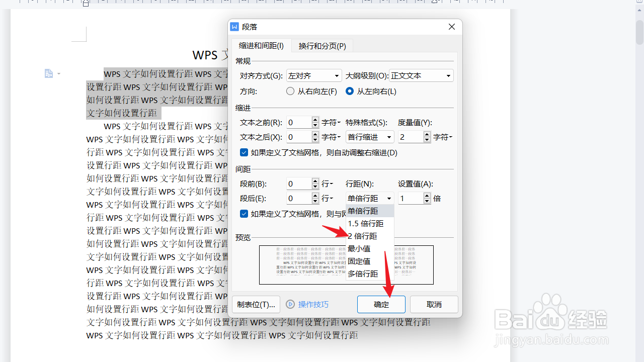Toggle 自动调整右缩进 checkbox
The height and width of the screenshot is (362, 644).
244,152
